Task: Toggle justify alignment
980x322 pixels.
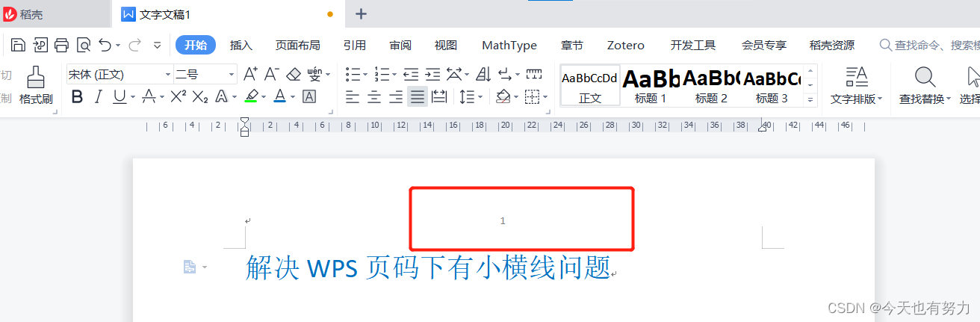Action: pos(418,96)
